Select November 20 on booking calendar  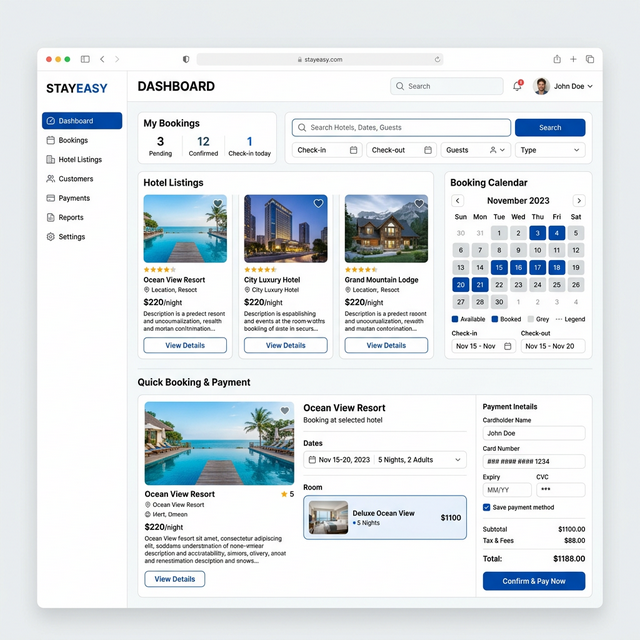pos(461,284)
